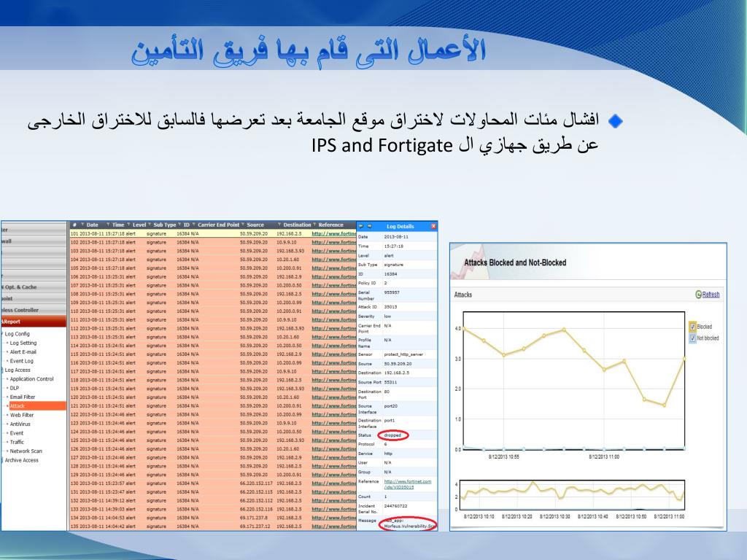Open the Opt. & Cache menu section
The image size is (747, 560).
[34, 287]
